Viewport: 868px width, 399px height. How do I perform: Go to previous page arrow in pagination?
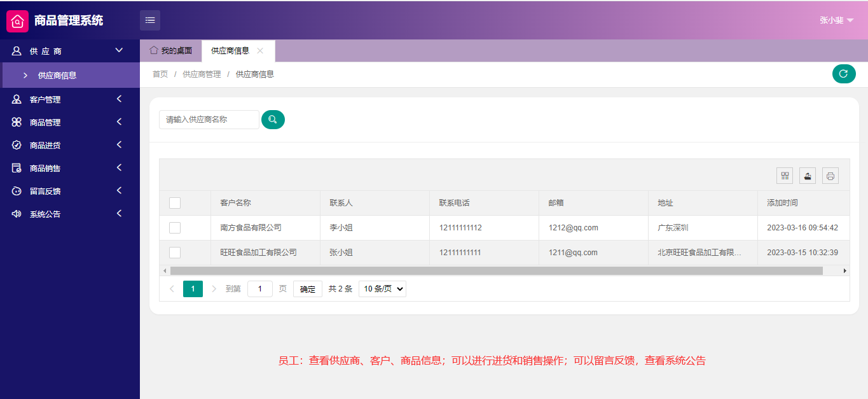[172, 289]
